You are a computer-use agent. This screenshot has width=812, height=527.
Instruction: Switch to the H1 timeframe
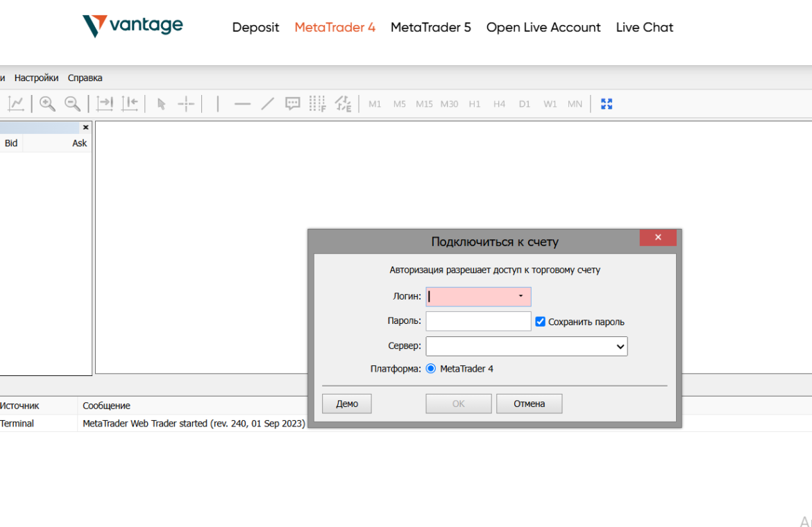pyautogui.click(x=475, y=104)
